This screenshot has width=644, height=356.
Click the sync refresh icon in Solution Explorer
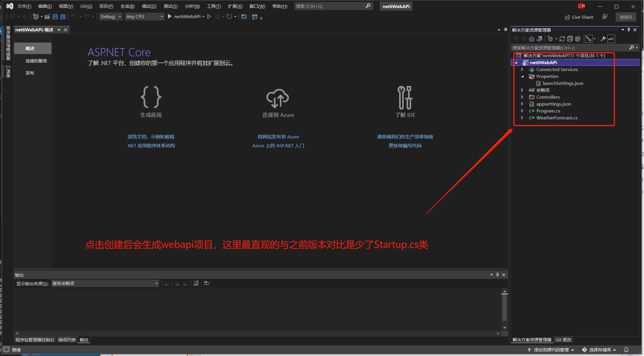tap(562, 39)
